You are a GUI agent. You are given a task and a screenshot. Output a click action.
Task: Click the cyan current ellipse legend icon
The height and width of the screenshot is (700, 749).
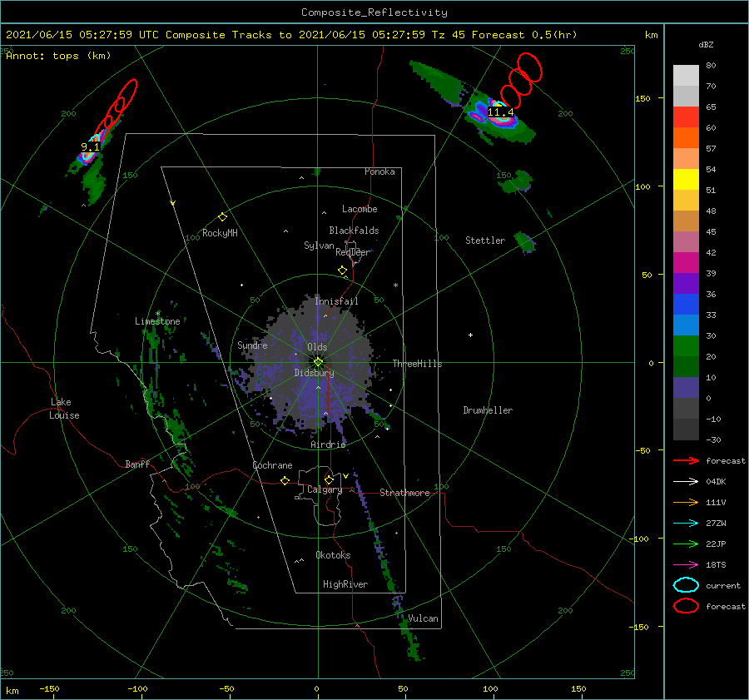click(686, 585)
